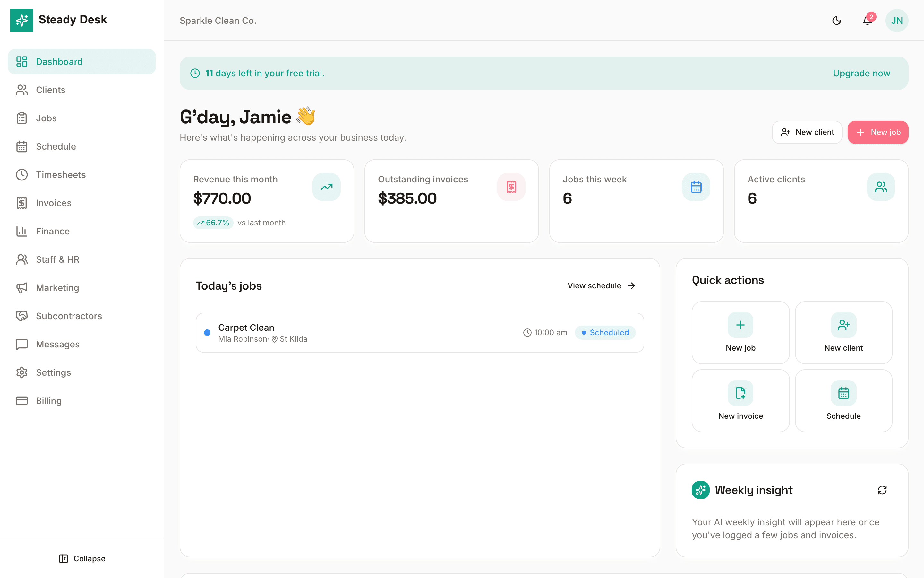Screen dimensions: 924x578
Task: Click the Today's jobs heading
Action: click(229, 286)
